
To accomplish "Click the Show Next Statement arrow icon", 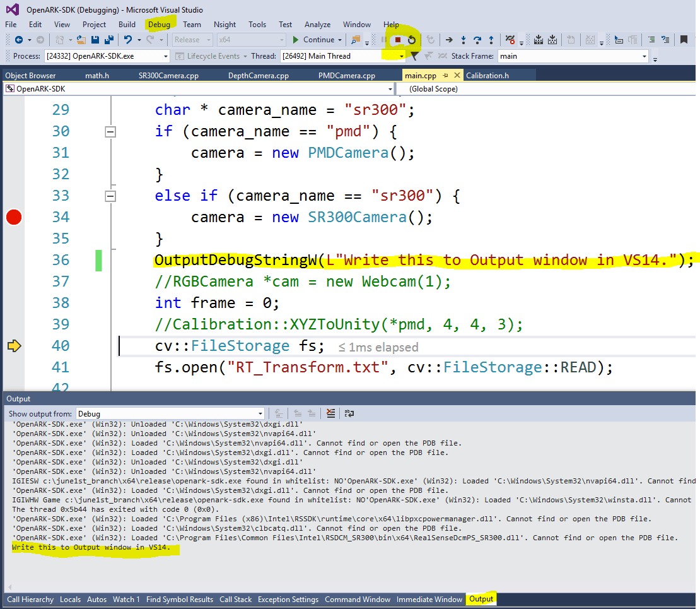I will pos(449,40).
